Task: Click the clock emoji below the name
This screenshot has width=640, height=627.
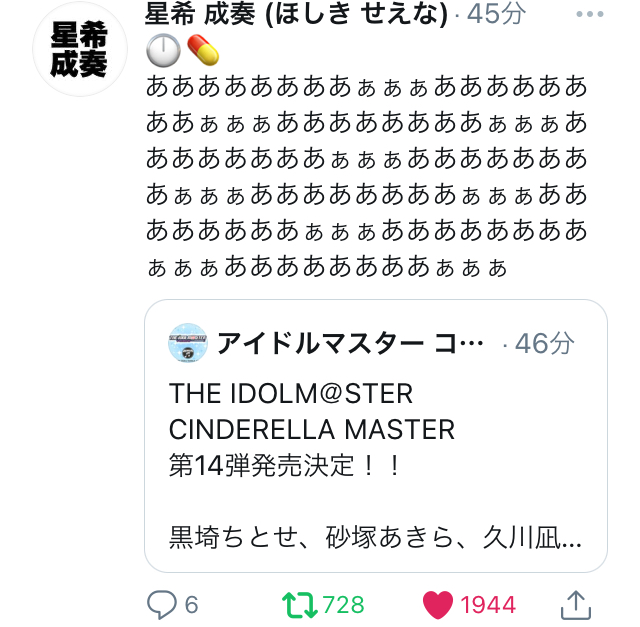Action: [162, 49]
